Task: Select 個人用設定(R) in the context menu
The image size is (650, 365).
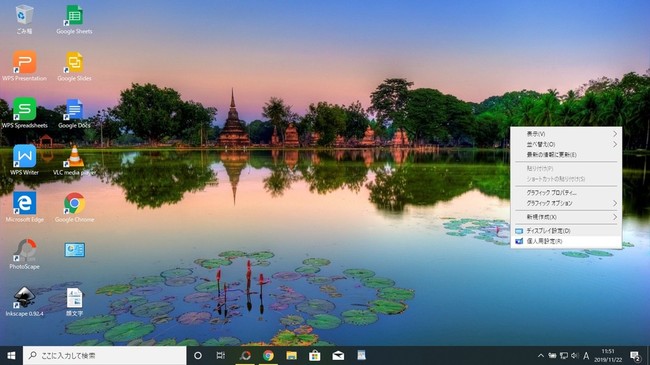Action: point(566,241)
